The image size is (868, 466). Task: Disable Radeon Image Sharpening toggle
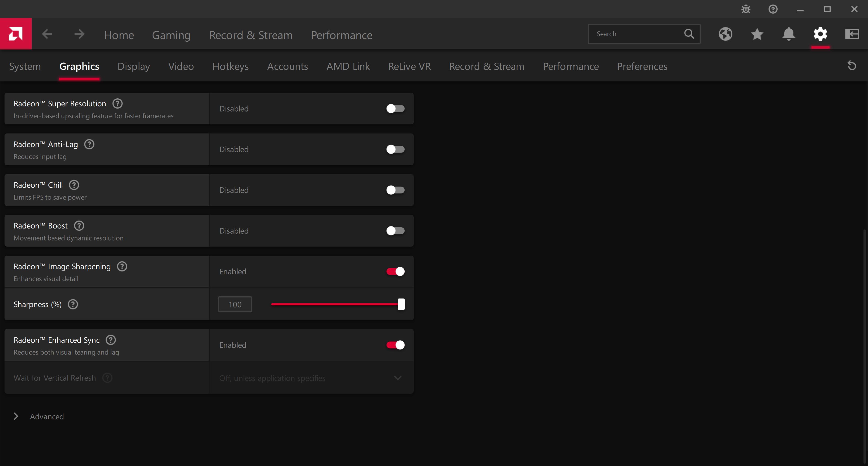395,272
